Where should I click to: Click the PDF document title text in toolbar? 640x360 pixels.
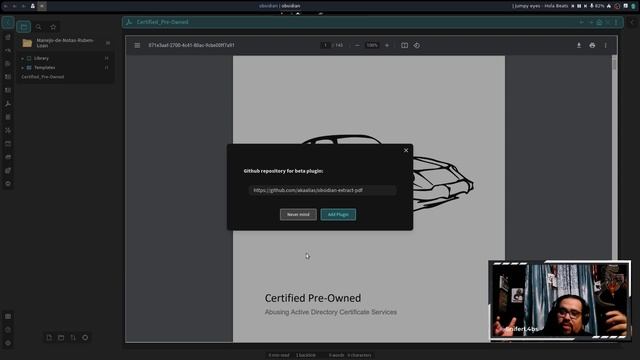pyautogui.click(x=191, y=45)
